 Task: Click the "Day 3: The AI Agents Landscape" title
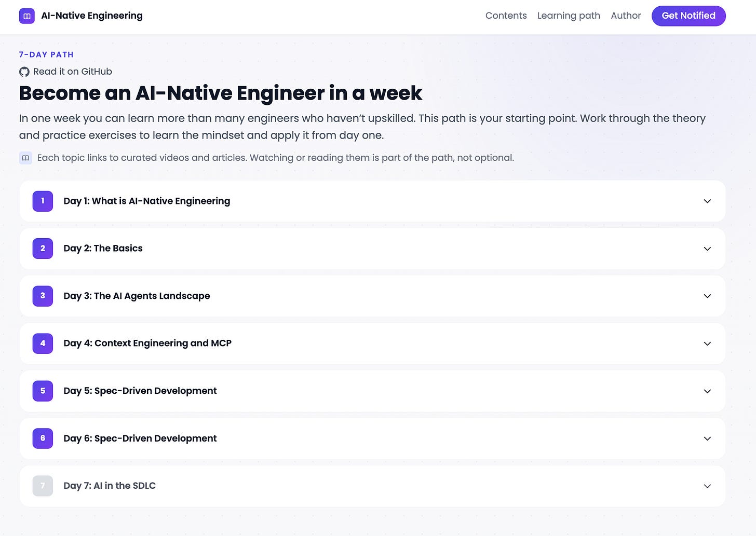pos(137,296)
